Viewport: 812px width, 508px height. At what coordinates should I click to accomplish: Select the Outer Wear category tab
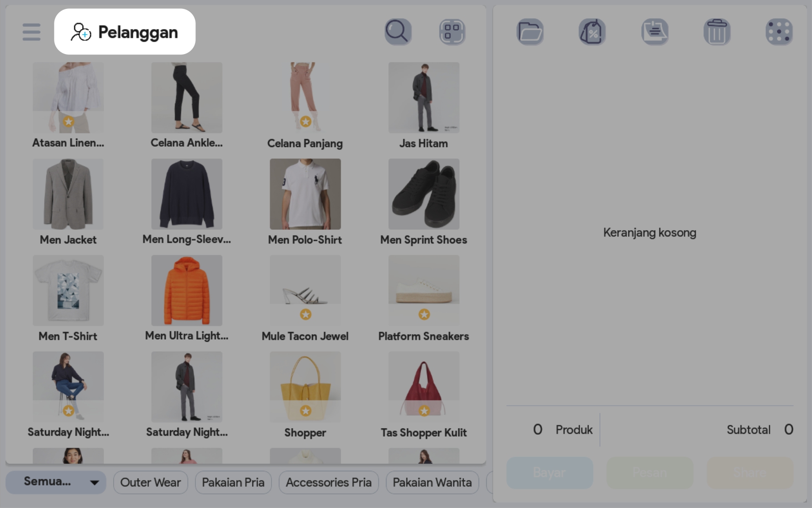pos(150,483)
